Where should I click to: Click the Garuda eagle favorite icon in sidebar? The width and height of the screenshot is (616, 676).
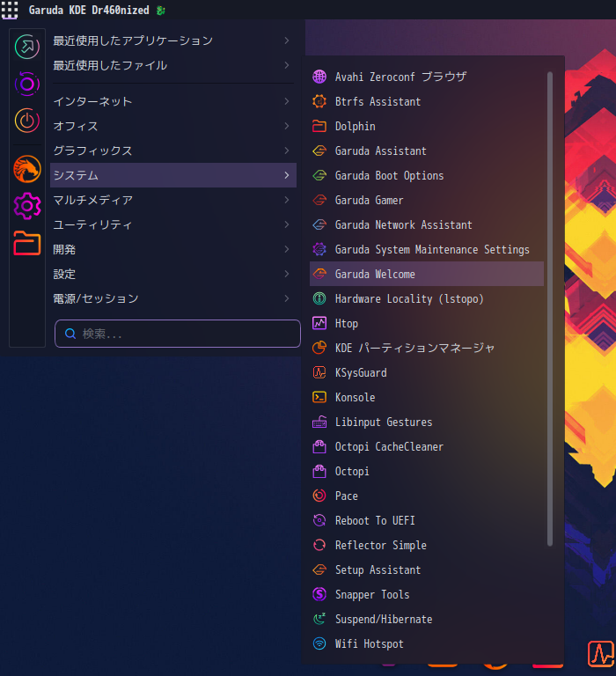(x=27, y=169)
